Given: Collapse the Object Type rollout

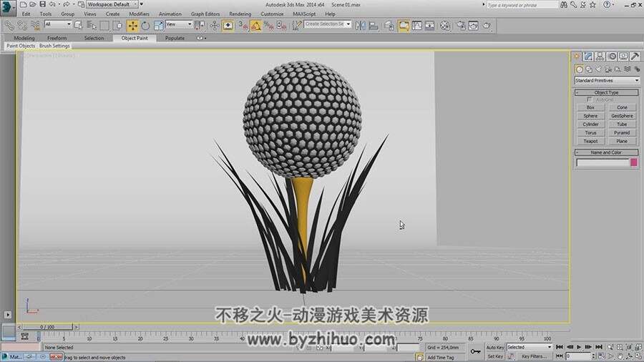Looking at the screenshot, I should click(606, 93).
